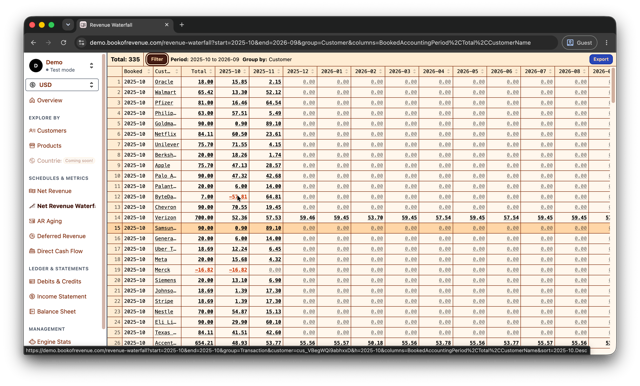Sort by the Booked column header
Image resolution: width=640 pixels, height=386 pixels.
click(x=137, y=71)
